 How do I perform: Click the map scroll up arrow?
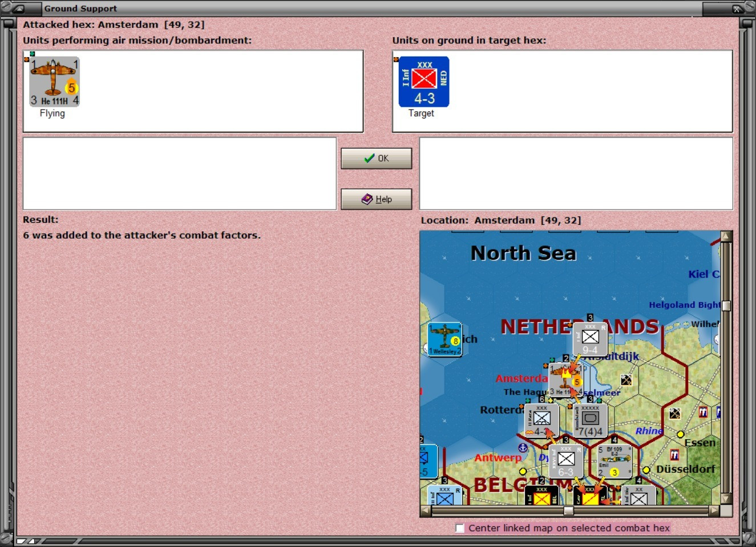(726, 236)
